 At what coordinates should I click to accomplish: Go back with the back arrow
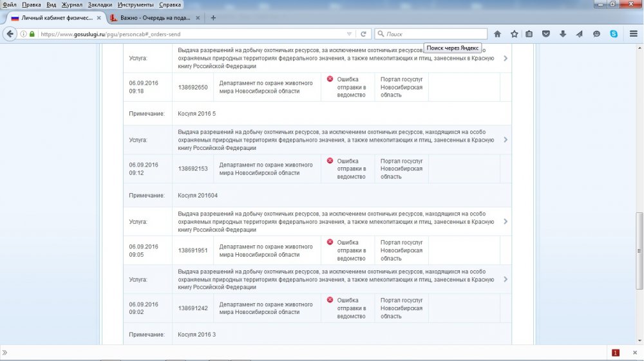pos(10,34)
